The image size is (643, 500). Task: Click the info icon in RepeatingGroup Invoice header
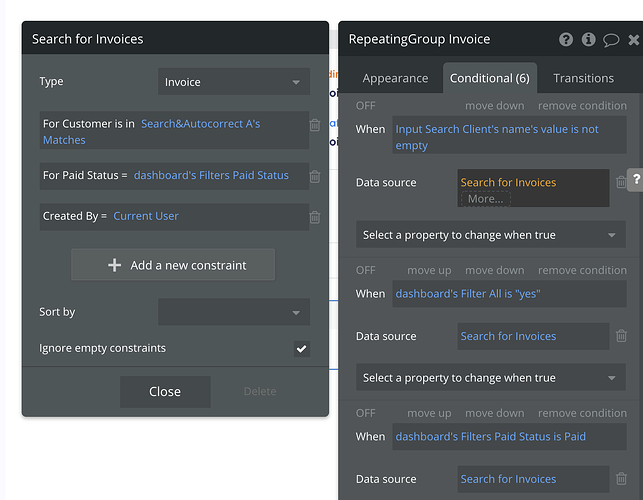click(x=588, y=40)
